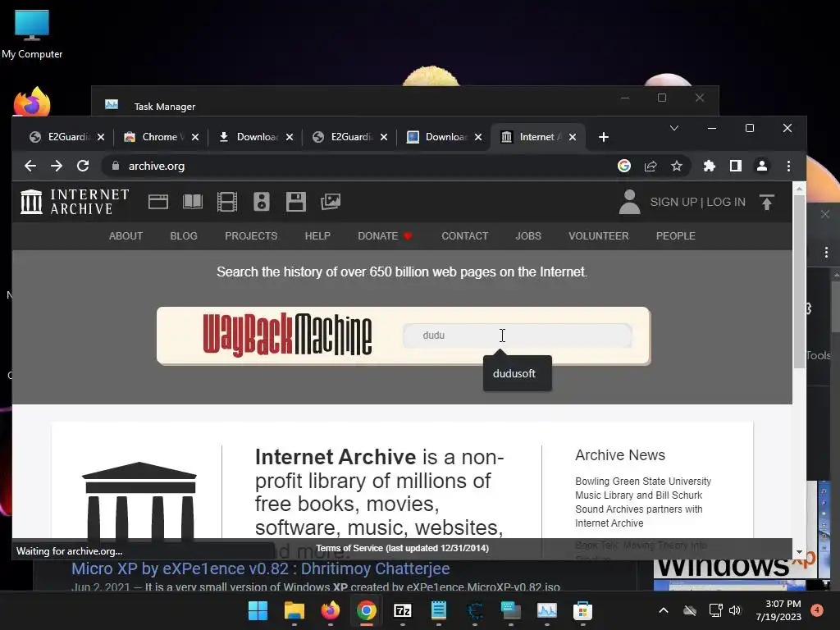Open the taskbar clock 3:07 PM
The width and height of the screenshot is (840, 630).
pyautogui.click(x=778, y=610)
